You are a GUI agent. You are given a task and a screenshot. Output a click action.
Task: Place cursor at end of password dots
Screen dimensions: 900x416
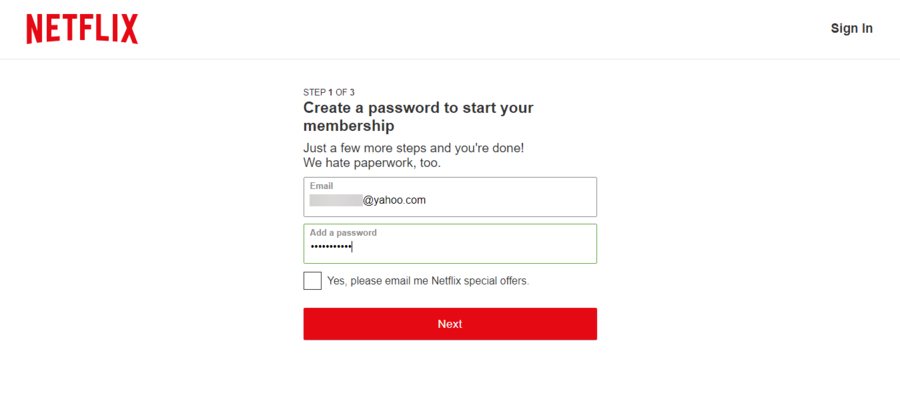[352, 247]
